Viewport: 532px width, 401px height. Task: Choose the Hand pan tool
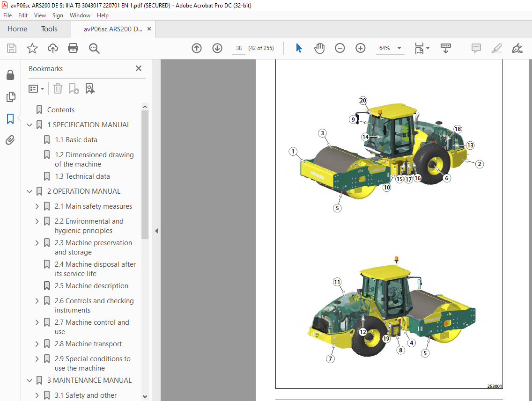pos(319,48)
